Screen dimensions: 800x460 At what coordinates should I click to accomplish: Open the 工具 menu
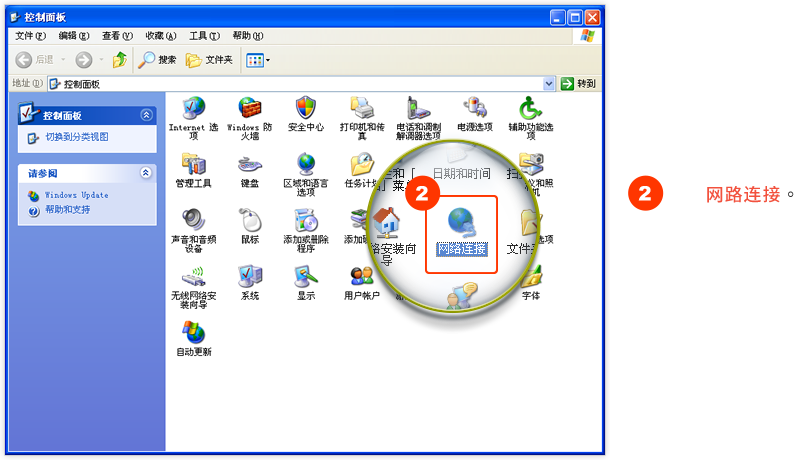(204, 35)
